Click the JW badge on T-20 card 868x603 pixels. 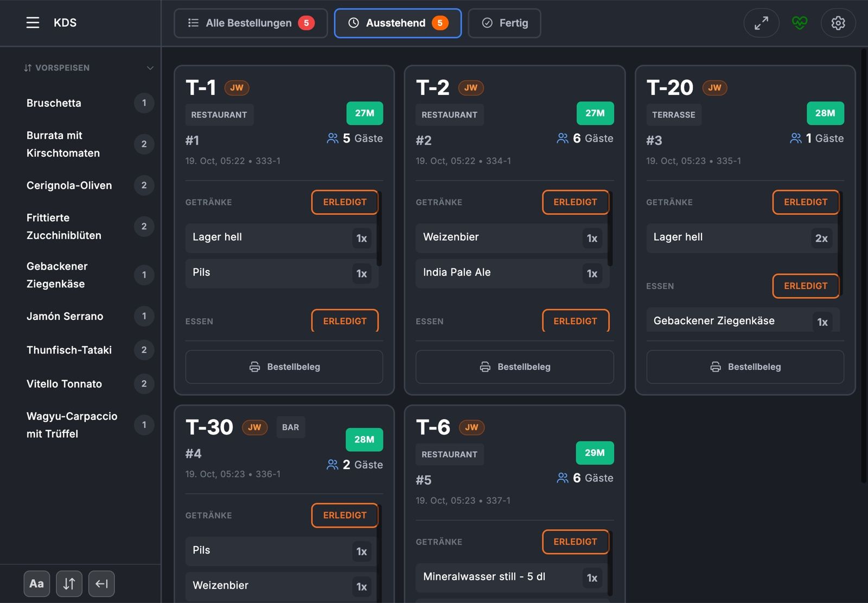pos(714,88)
